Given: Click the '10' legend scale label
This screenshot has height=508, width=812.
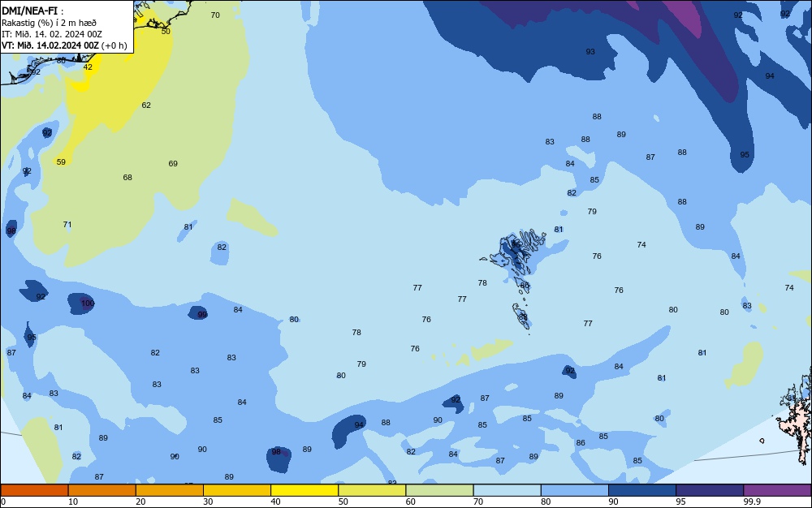Looking at the screenshot, I should point(73,502).
